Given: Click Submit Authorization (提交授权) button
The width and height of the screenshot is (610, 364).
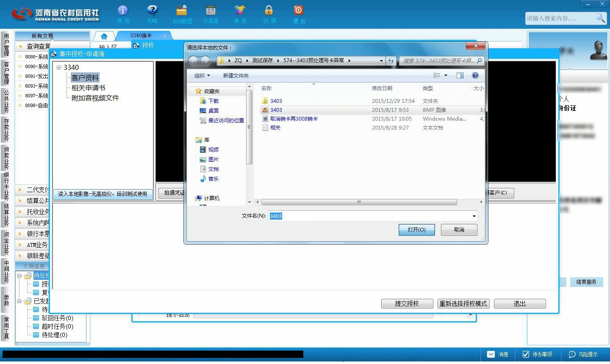Looking at the screenshot, I should [x=407, y=303].
